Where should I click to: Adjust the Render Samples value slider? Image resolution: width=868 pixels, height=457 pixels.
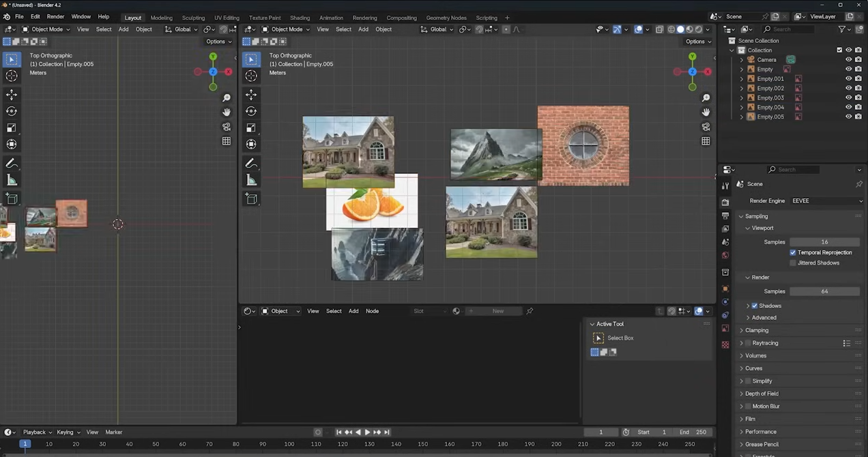coord(824,291)
